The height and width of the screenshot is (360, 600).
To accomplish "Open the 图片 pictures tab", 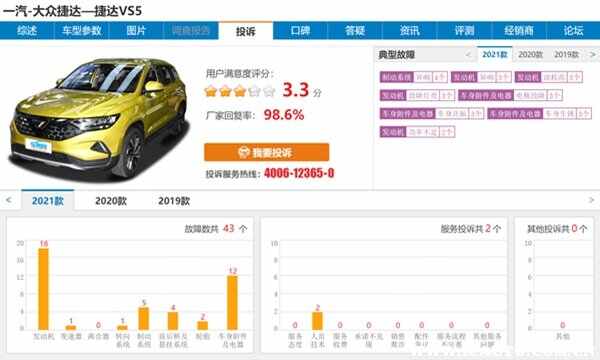I will [x=136, y=31].
